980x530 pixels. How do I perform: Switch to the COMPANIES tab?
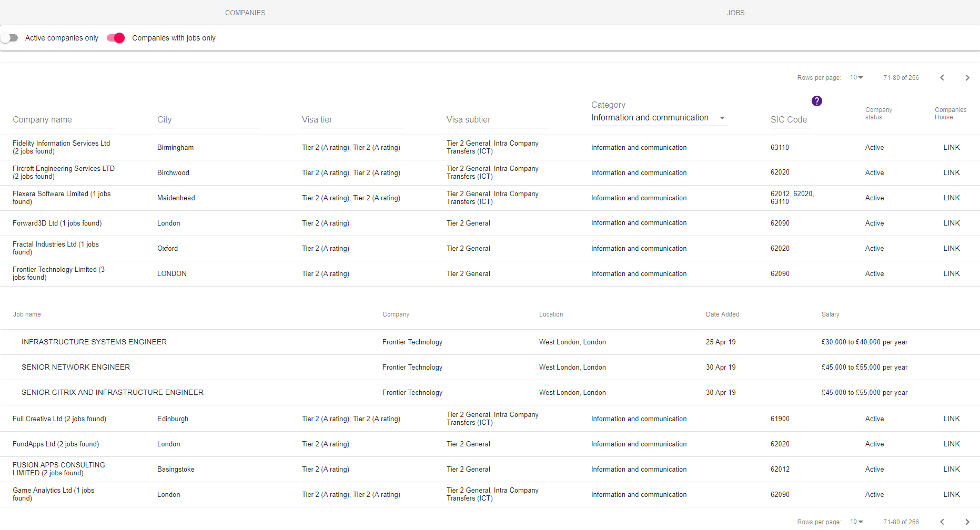click(245, 13)
